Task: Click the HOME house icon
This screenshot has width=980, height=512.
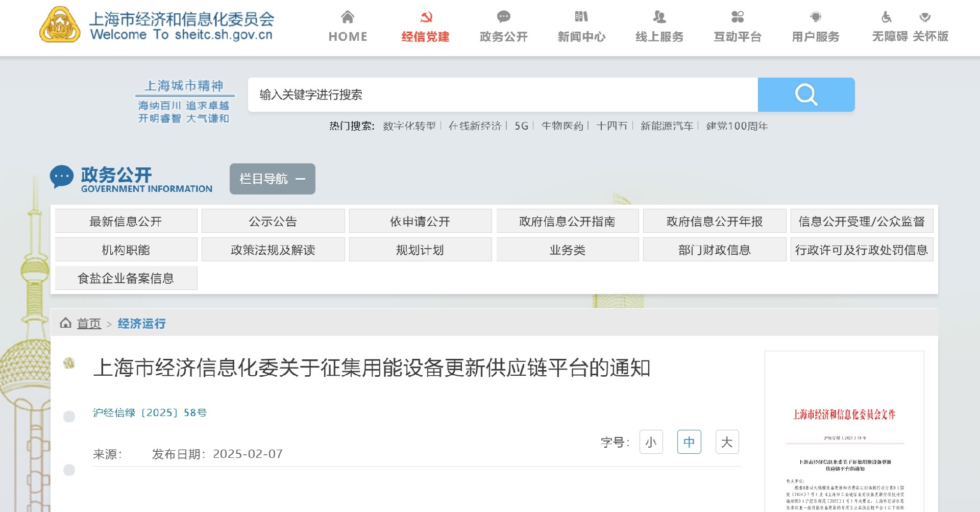Action: (x=348, y=17)
